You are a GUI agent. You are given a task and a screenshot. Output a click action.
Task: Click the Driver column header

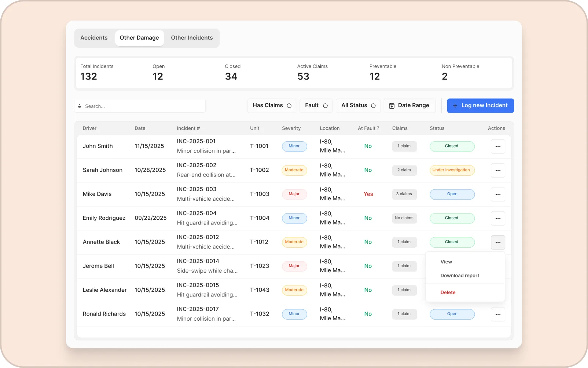tap(89, 128)
